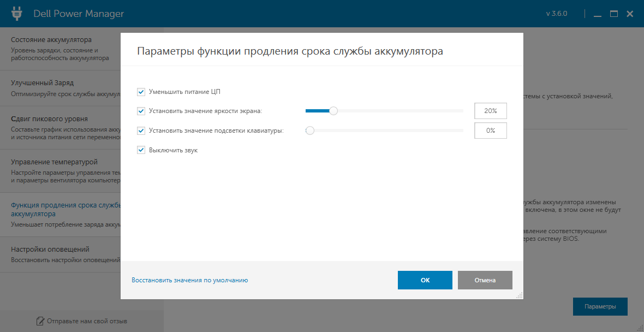Click the 0% keyboard backlight field
Image resolution: width=644 pixels, height=332 pixels.
coord(491,131)
